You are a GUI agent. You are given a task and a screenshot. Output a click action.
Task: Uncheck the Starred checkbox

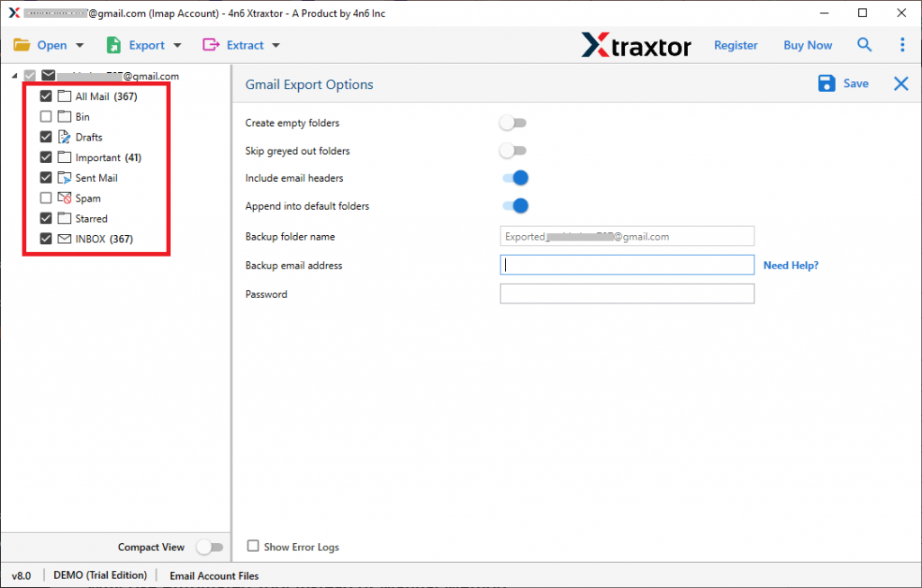click(x=46, y=218)
